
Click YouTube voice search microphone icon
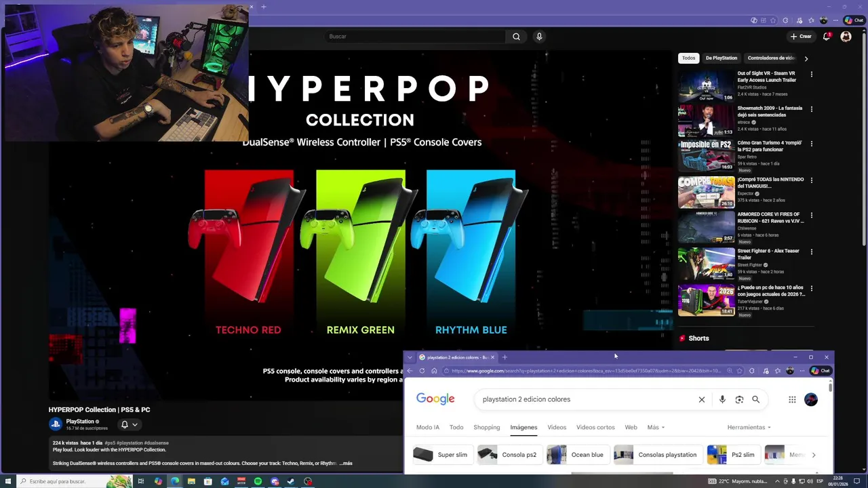tap(539, 37)
